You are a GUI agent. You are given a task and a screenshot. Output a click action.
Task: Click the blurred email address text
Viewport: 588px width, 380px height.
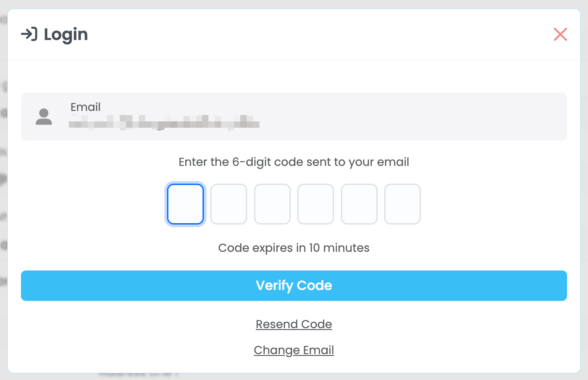pos(164,123)
